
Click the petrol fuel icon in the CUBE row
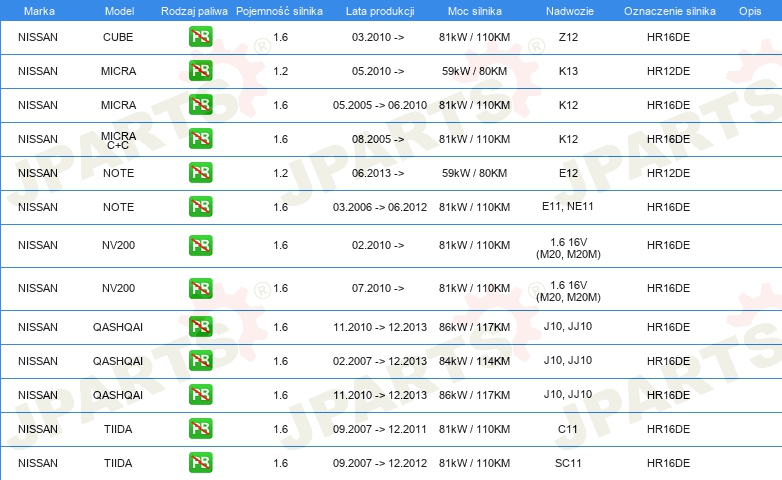pyautogui.click(x=200, y=37)
